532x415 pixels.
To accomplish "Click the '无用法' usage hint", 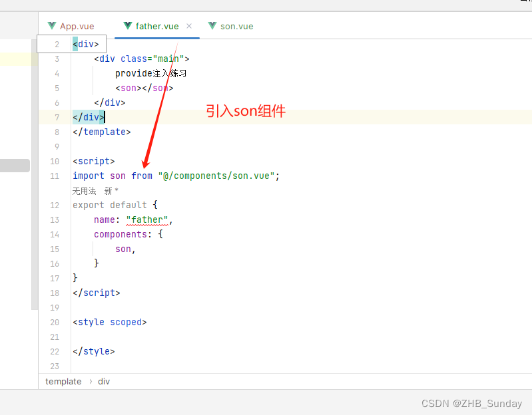I will [84, 191].
